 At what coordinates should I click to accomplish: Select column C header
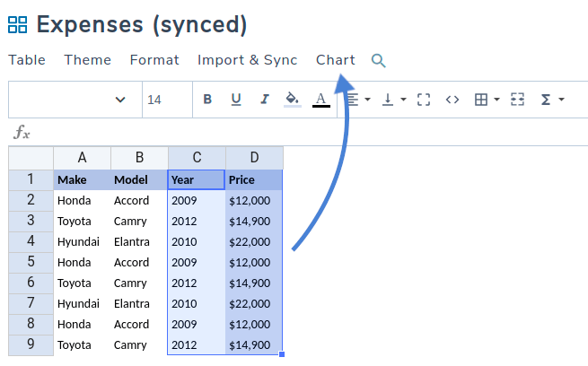(x=197, y=158)
